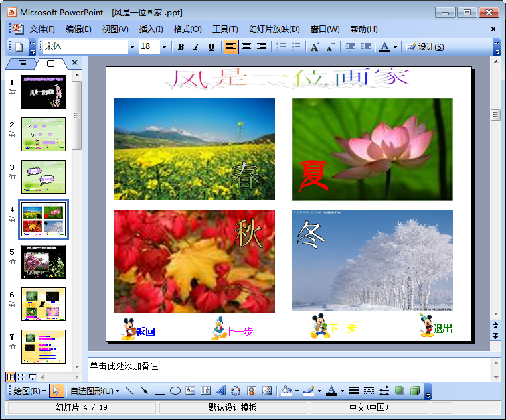Apply drawing toolbar Font Color
Viewport: 506px width, 420px height.
tap(331, 391)
